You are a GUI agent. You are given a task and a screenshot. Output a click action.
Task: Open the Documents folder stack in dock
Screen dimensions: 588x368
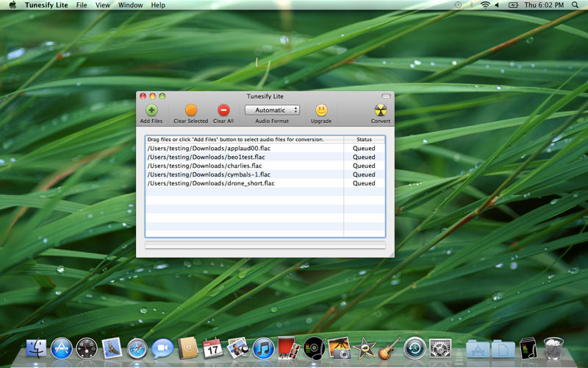click(503, 349)
